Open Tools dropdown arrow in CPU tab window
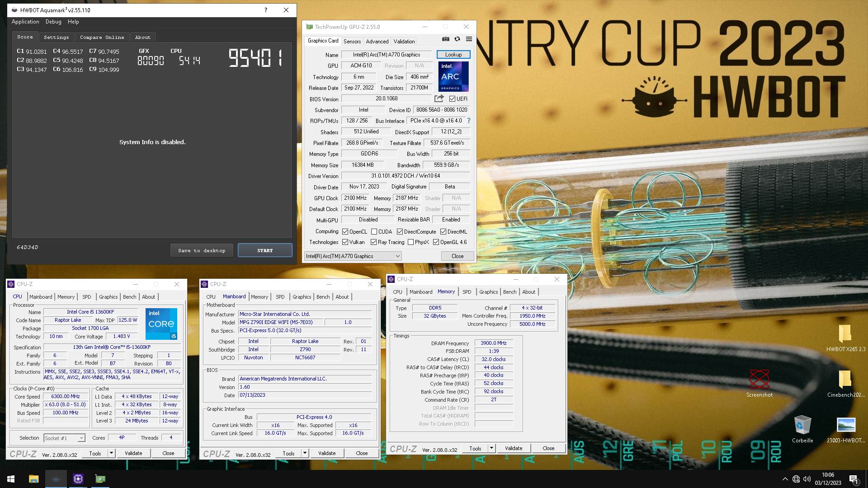This screenshot has width=868, height=488. [x=111, y=453]
